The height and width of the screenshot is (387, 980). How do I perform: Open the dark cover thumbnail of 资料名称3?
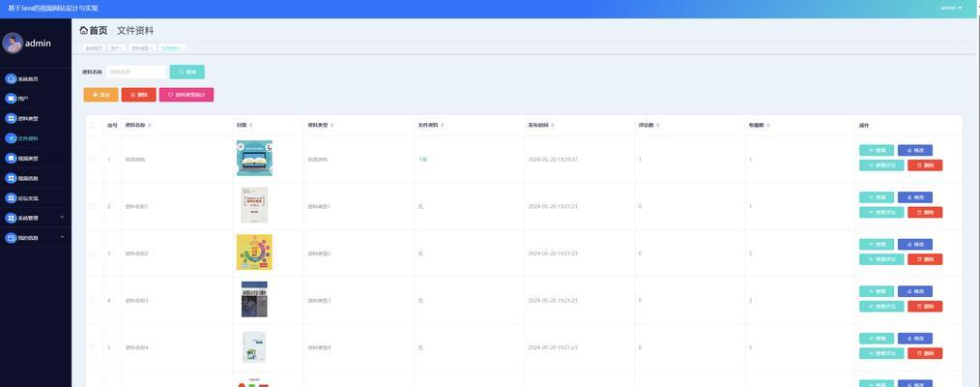click(x=254, y=299)
